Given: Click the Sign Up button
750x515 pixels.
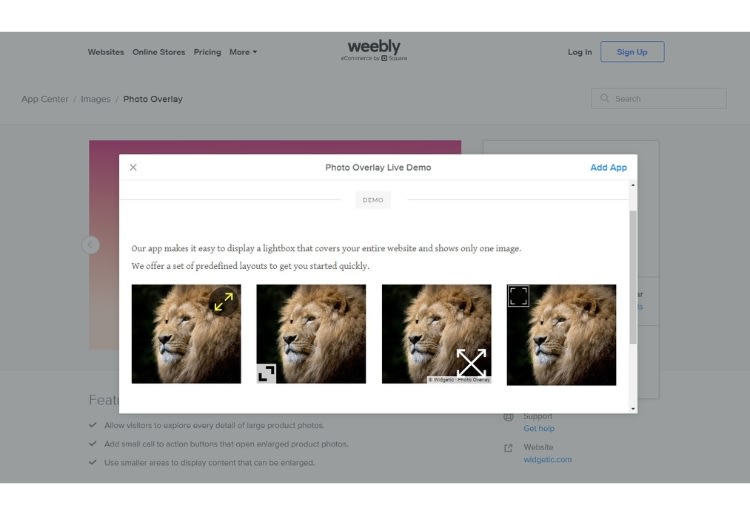Looking at the screenshot, I should (632, 52).
